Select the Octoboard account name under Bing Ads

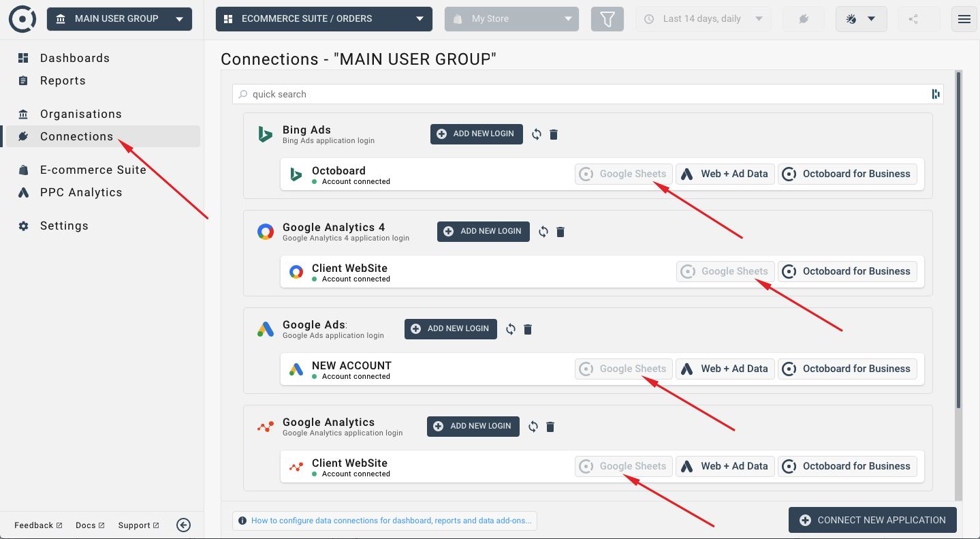point(338,170)
